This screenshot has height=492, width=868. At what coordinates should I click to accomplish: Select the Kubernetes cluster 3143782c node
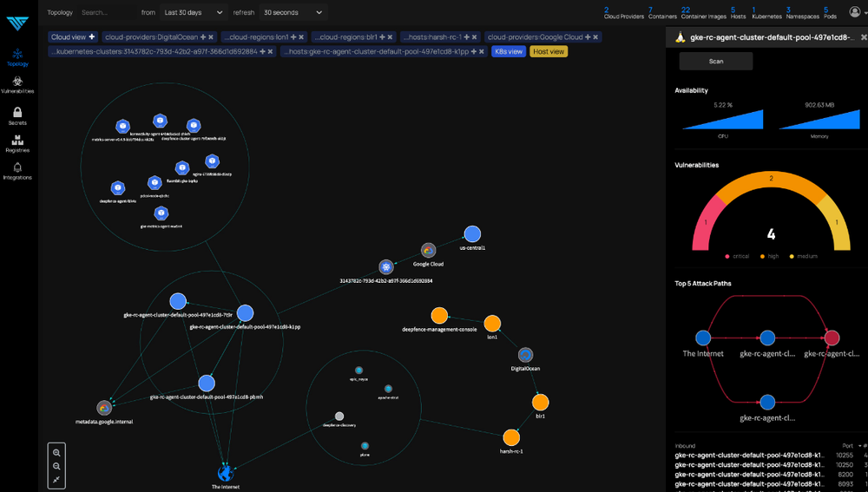[x=386, y=266]
